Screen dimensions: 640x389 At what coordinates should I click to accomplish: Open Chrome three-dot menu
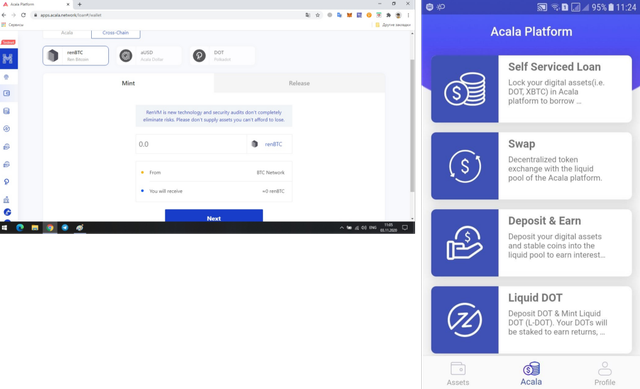(408, 15)
